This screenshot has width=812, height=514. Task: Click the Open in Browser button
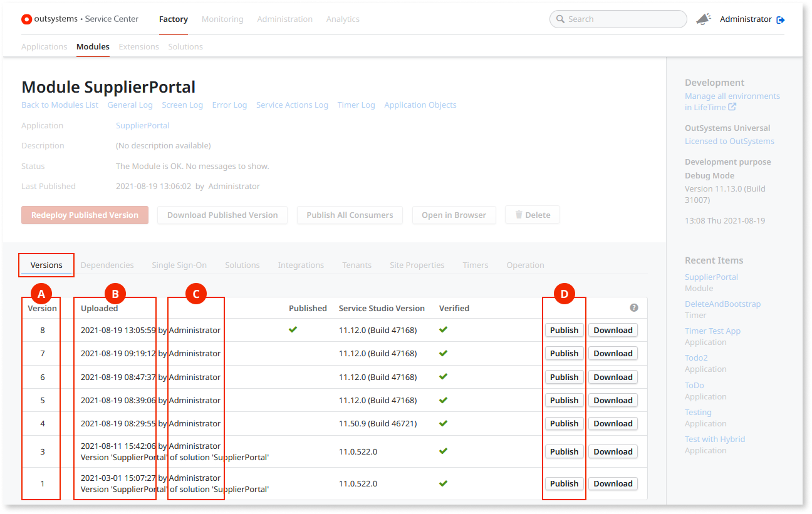click(x=454, y=215)
